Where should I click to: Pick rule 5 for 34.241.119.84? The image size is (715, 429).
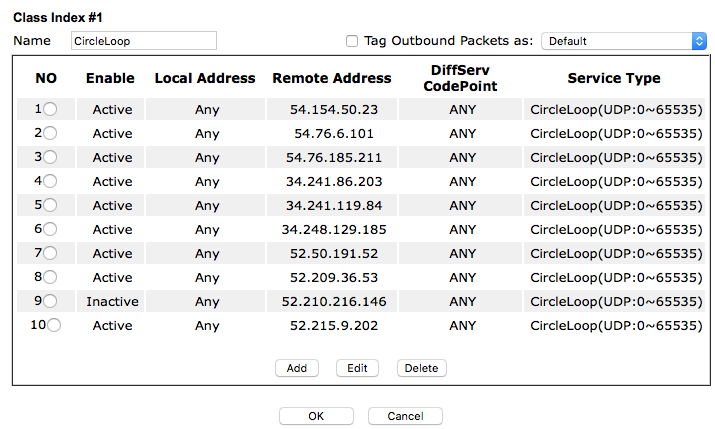coord(50,205)
